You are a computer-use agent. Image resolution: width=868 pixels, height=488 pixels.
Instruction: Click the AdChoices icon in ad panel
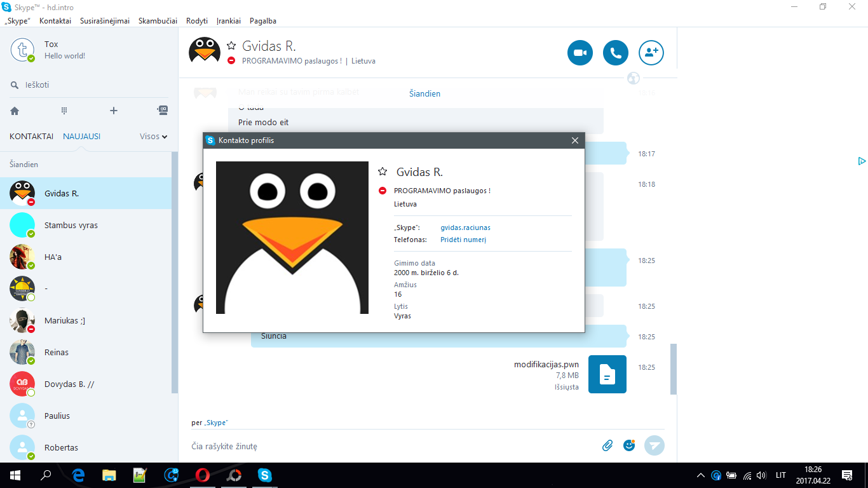click(x=862, y=161)
